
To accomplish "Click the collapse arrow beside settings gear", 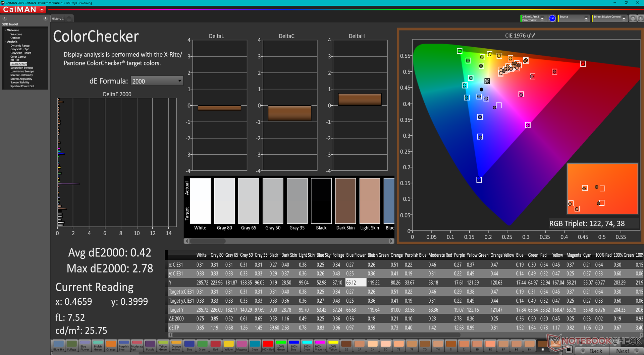I will click(x=640, y=18).
